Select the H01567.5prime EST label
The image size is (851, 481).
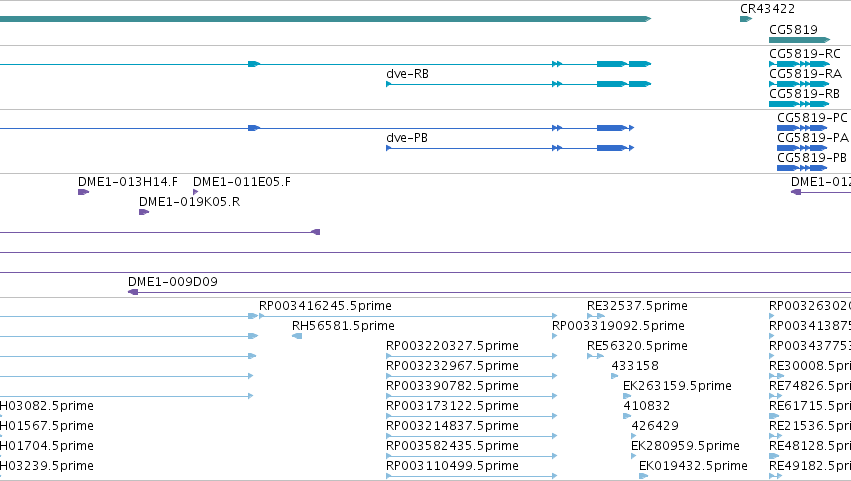[x=47, y=426]
